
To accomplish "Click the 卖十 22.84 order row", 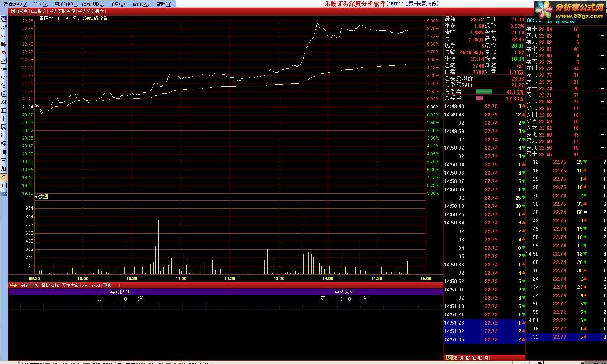I will (x=565, y=29).
